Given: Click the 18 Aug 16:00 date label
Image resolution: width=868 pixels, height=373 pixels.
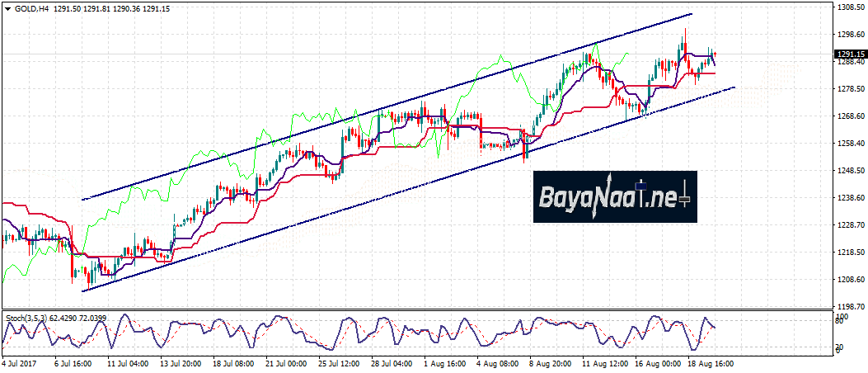Looking at the screenshot, I should 712,362.
